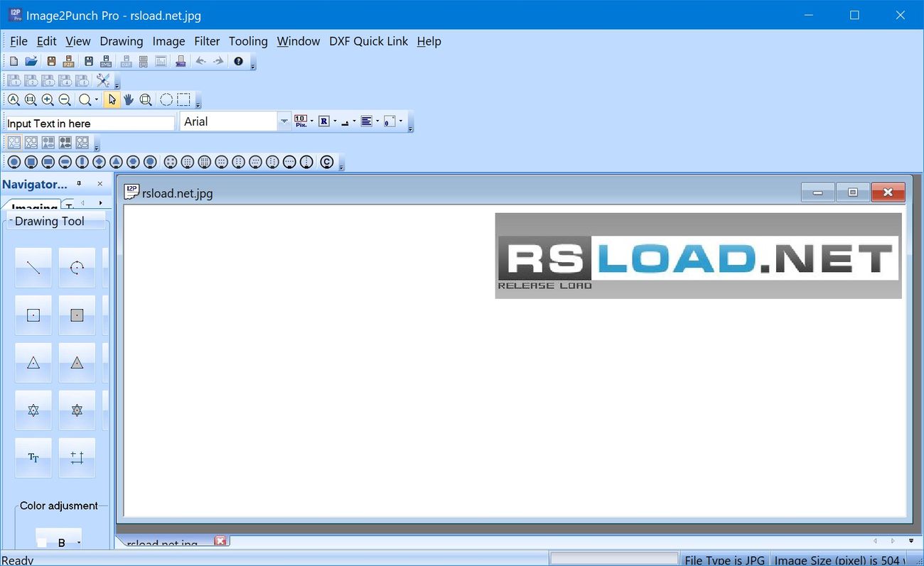Click the Save as IMG icon

tap(106, 62)
